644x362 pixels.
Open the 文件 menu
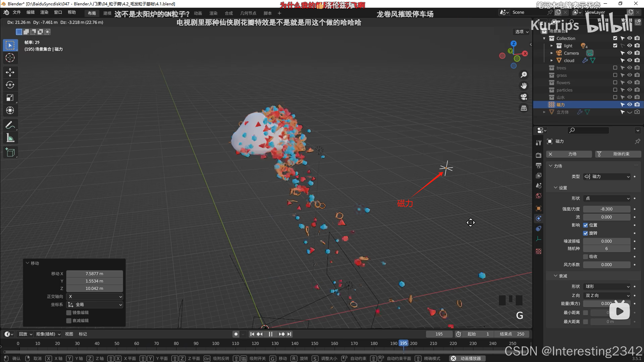tap(17, 12)
